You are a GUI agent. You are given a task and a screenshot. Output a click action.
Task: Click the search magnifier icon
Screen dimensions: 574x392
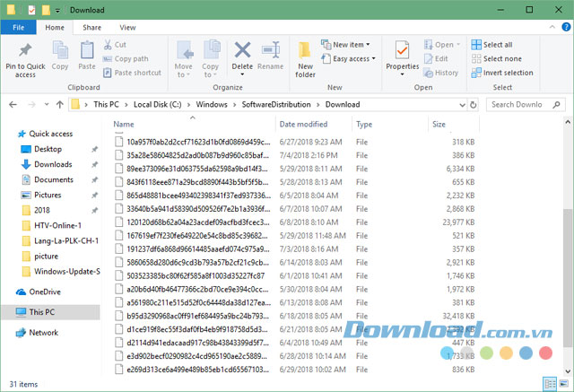pos(556,105)
